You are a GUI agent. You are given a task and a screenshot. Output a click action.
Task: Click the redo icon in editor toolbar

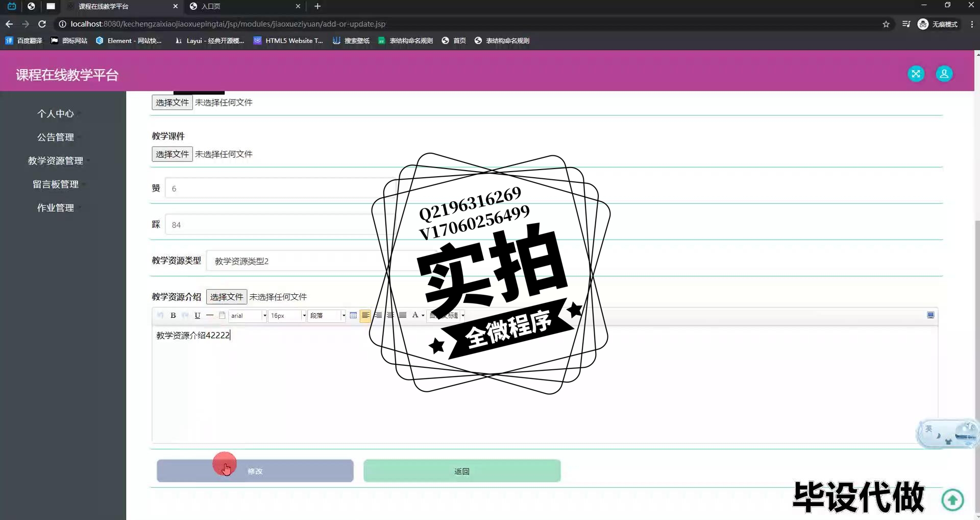(185, 315)
